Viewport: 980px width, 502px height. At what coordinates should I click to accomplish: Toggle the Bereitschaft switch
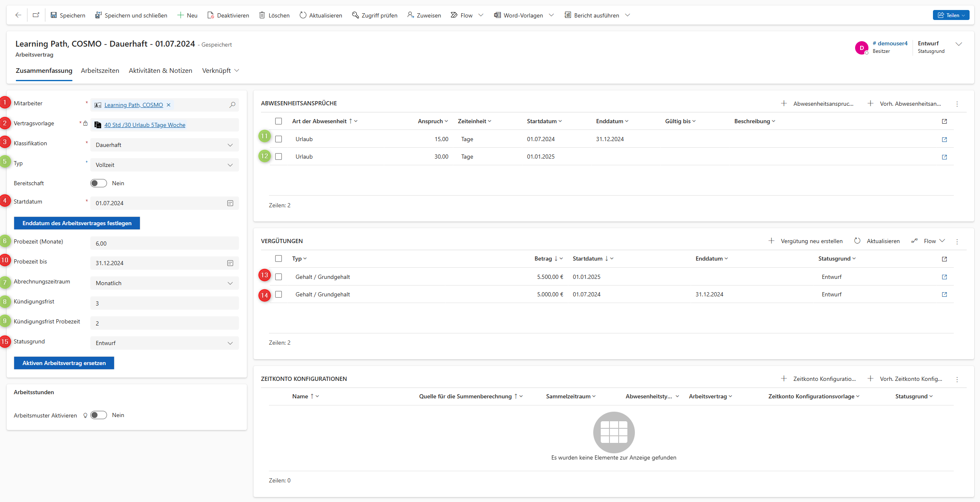(99, 183)
